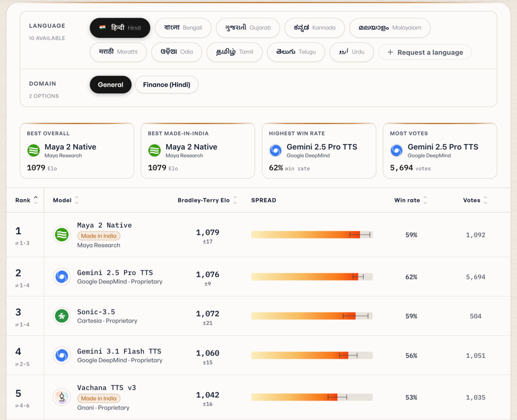Click the 1,051 votes cell

tap(475, 356)
